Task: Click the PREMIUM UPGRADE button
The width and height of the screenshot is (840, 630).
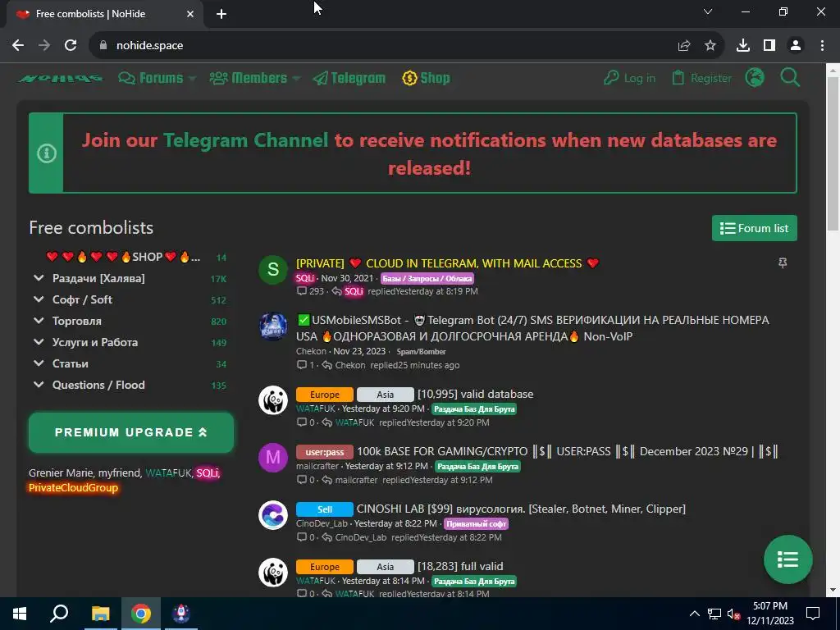Action: tap(131, 432)
